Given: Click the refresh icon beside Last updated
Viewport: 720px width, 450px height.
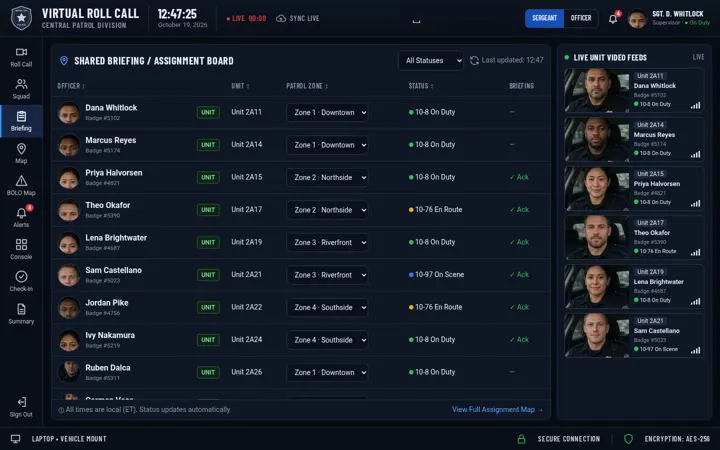Looking at the screenshot, I should click(474, 60).
